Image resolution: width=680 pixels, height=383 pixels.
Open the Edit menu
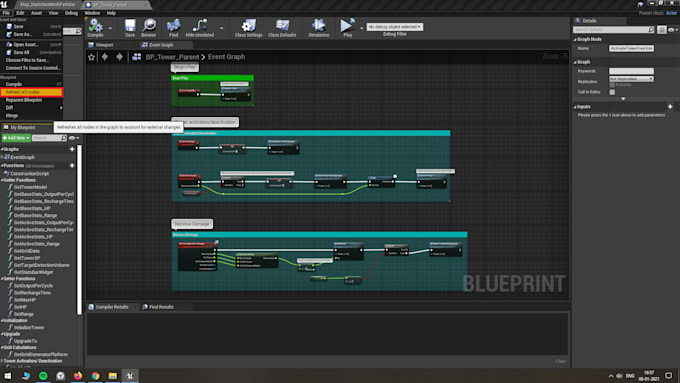click(20, 13)
